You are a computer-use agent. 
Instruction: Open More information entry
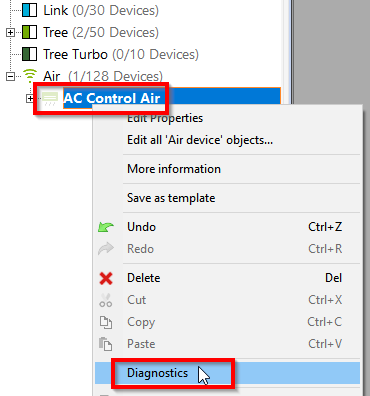click(174, 169)
